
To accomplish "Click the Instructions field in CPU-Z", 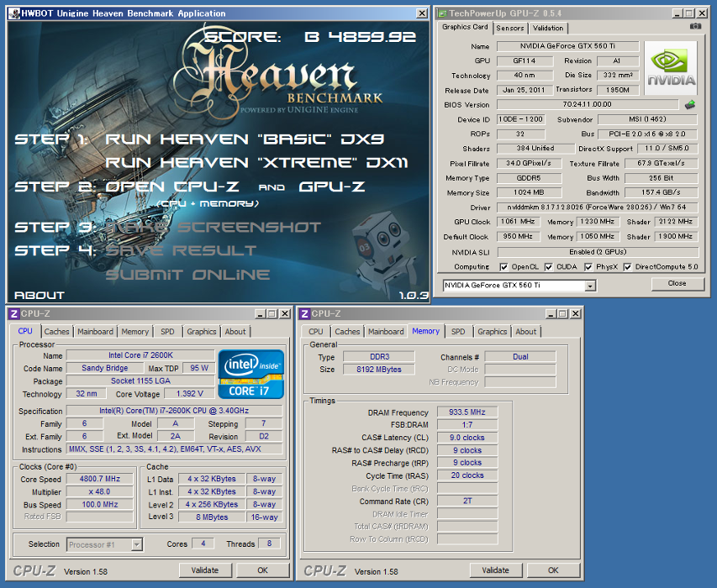I will click(x=174, y=449).
